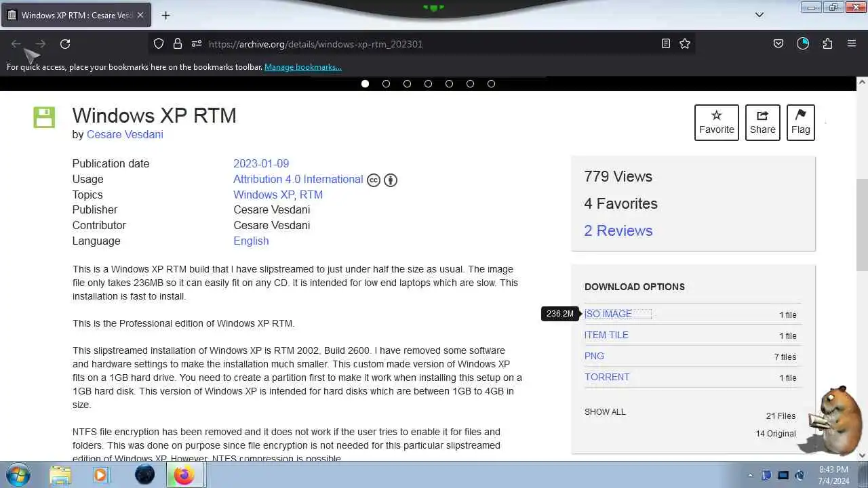
Task: Open Cesare Vesdani author link
Action: click(x=125, y=134)
